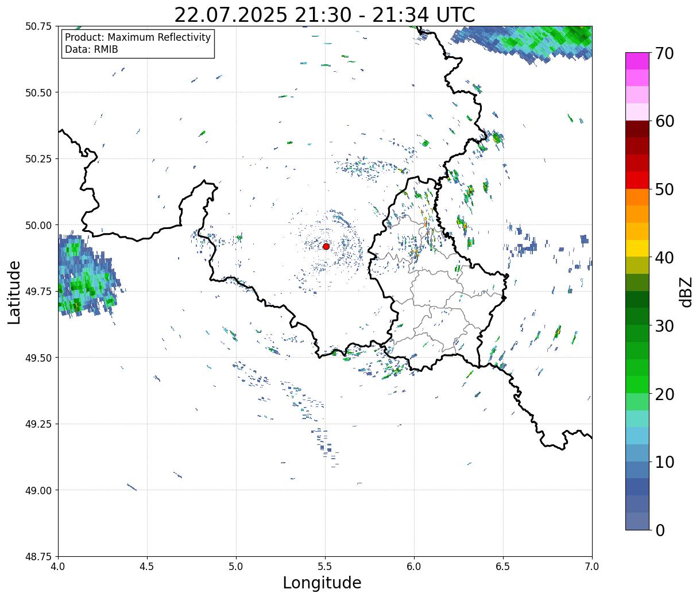Click the longitude tick label 6.0
This screenshot has height=597, width=700.
pos(414,567)
